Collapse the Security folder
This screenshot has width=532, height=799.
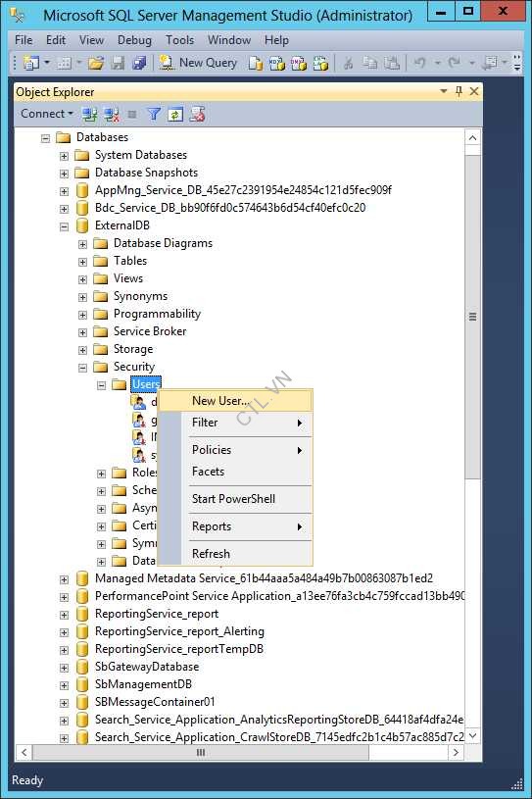coord(82,368)
